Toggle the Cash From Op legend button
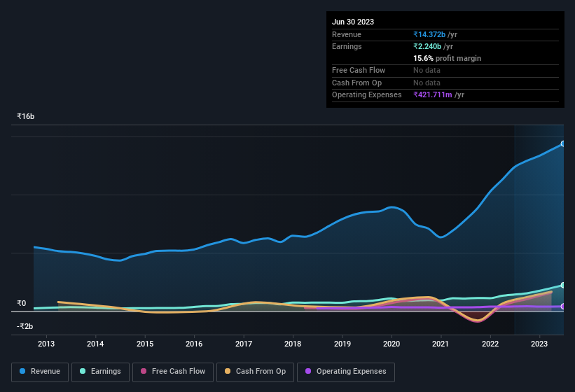The width and height of the screenshot is (575, 392). coord(255,372)
